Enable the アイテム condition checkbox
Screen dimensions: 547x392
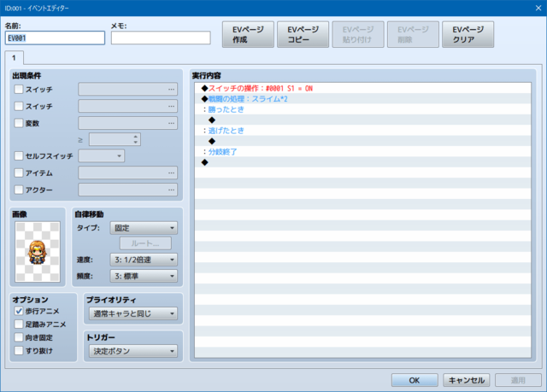19,173
